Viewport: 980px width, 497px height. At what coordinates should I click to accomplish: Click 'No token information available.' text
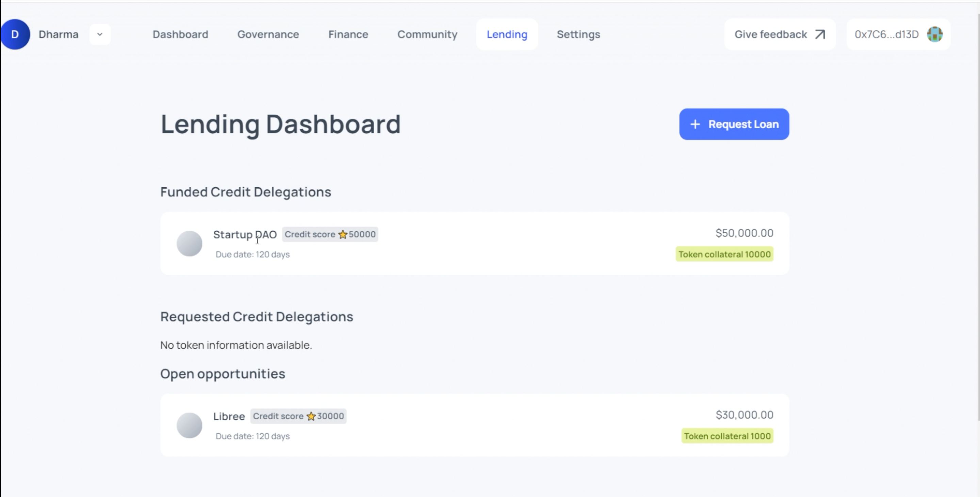coord(236,345)
